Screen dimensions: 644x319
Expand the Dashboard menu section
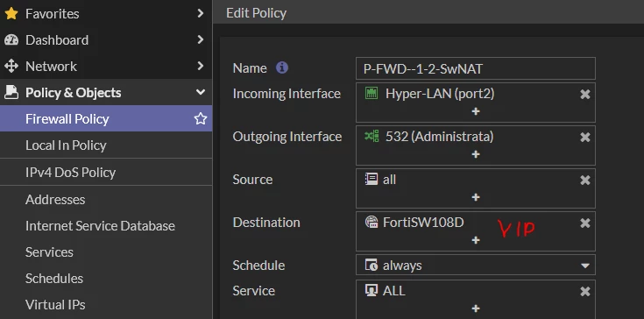106,39
